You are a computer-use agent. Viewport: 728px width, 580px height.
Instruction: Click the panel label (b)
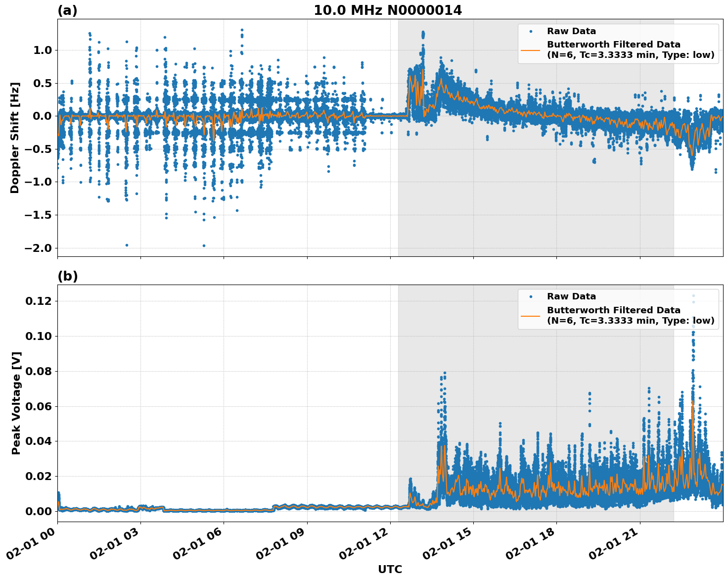[67, 275]
